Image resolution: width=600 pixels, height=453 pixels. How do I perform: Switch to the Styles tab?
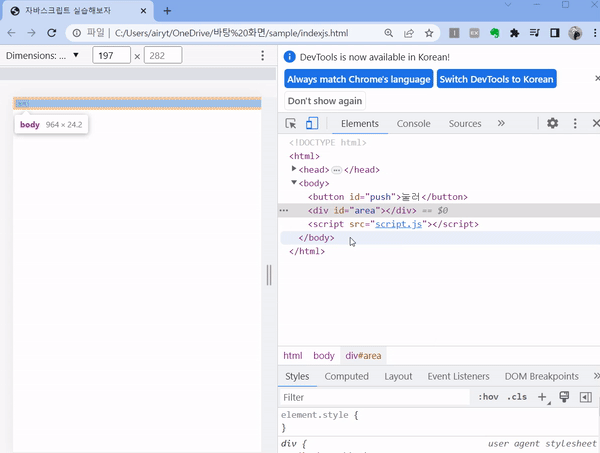(297, 376)
